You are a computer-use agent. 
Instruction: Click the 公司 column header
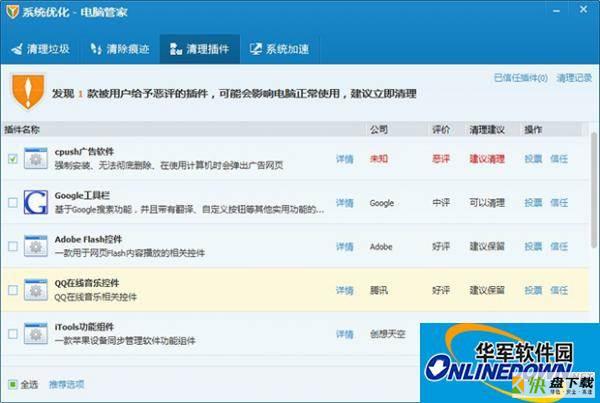coord(379,130)
